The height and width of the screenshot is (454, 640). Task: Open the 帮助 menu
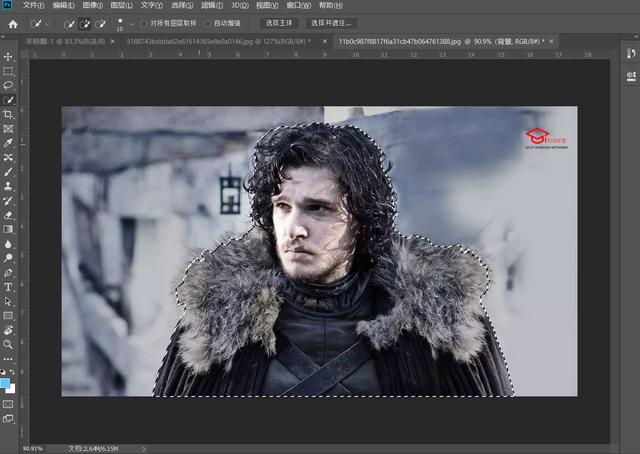coord(331,5)
